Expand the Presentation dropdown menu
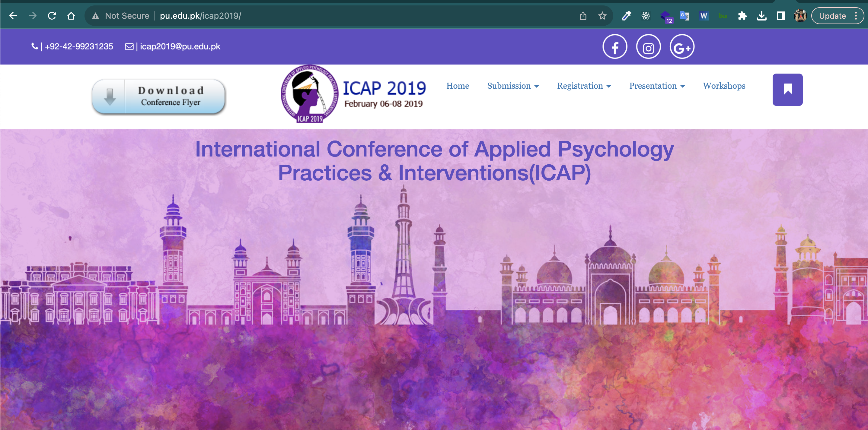Screen dimensions: 868x430 pos(656,86)
